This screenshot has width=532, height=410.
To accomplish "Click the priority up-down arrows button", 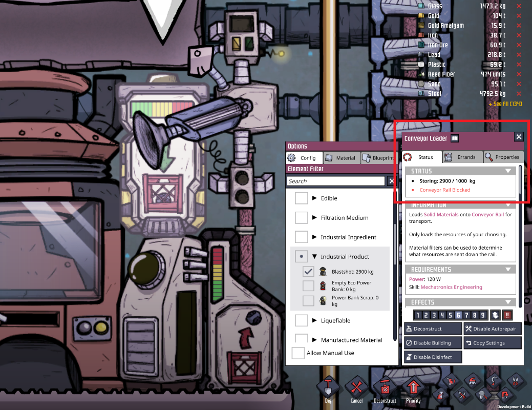I will (x=495, y=315).
